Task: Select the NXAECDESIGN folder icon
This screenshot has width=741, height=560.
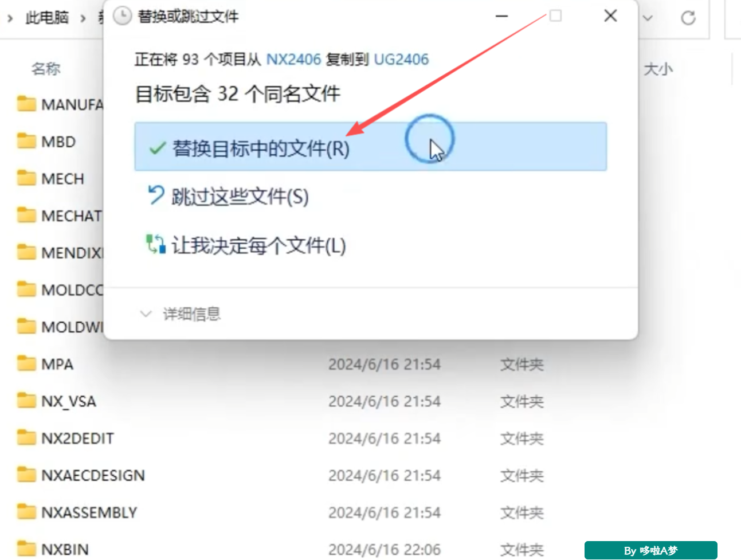Action: (26, 475)
